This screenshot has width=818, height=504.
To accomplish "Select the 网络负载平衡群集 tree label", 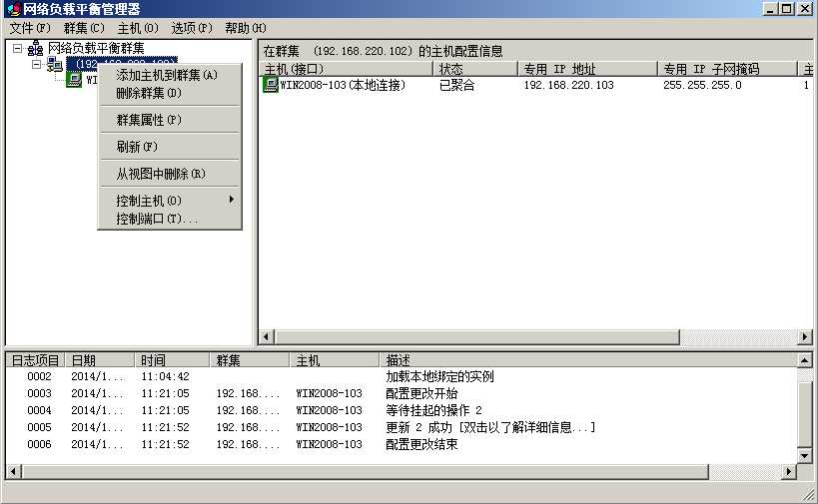I will point(96,48).
